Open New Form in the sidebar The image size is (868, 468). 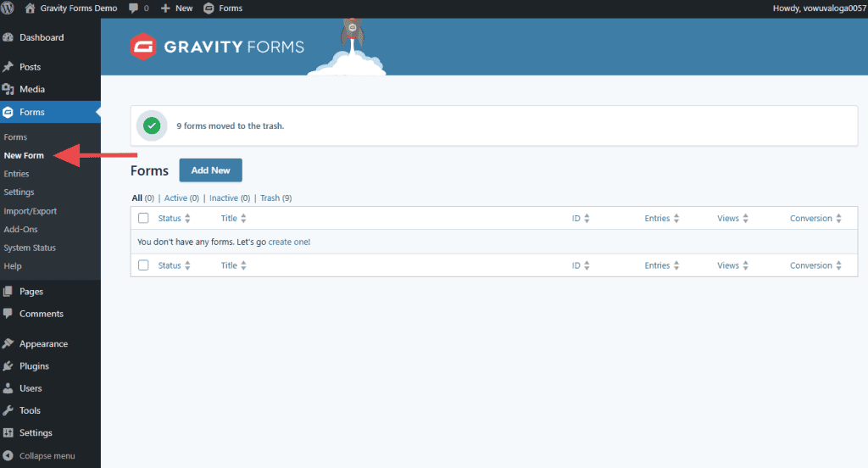[x=24, y=156]
